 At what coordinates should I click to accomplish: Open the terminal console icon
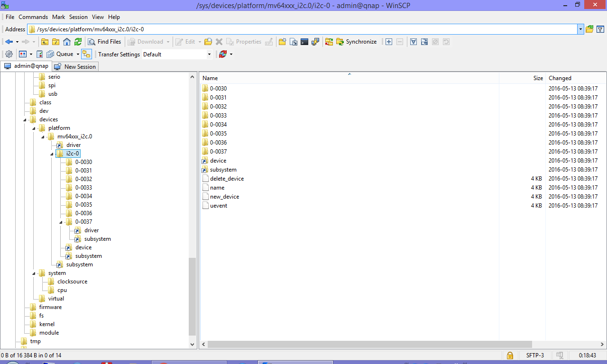(x=304, y=42)
